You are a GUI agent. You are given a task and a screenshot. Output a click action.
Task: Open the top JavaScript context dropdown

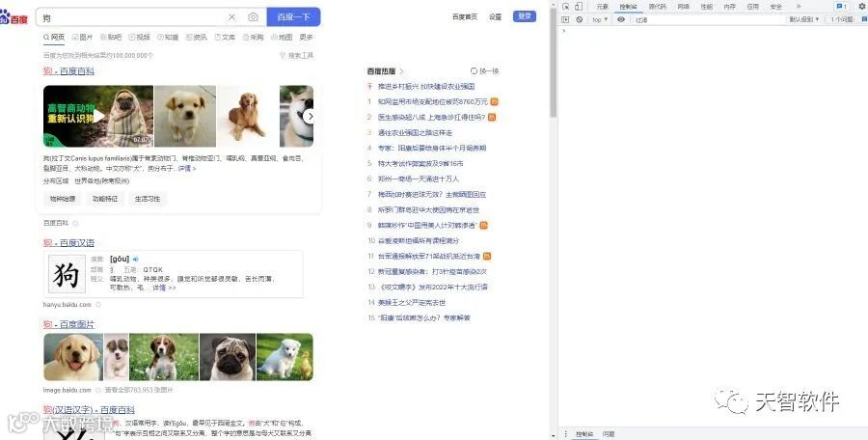point(600,19)
